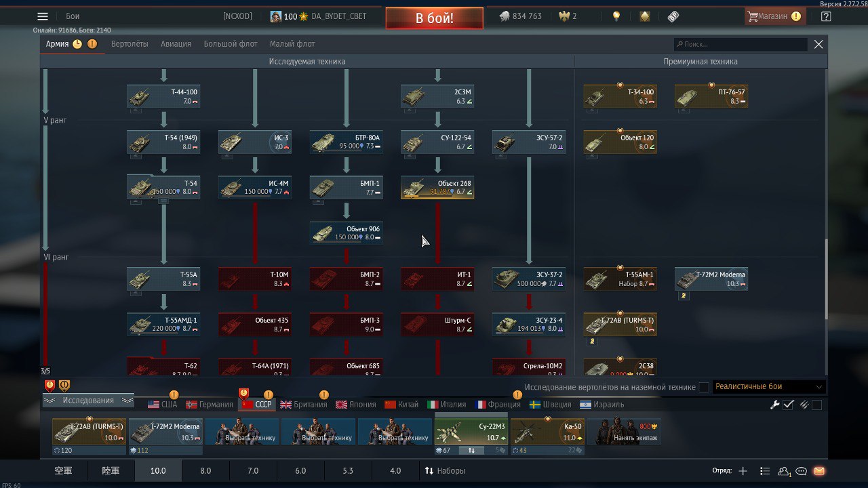Choose the 5.3 preset
Screen dimensions: 868x488
348,470
